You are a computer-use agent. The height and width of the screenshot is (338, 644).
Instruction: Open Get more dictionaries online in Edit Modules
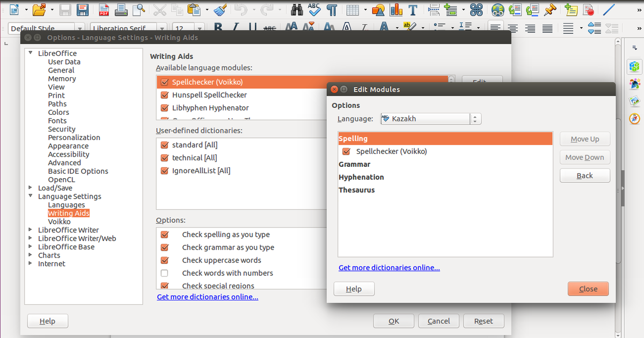[389, 268]
